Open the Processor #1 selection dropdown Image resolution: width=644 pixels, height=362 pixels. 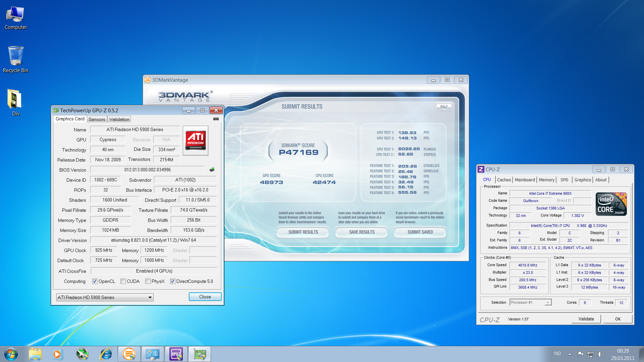click(x=530, y=302)
